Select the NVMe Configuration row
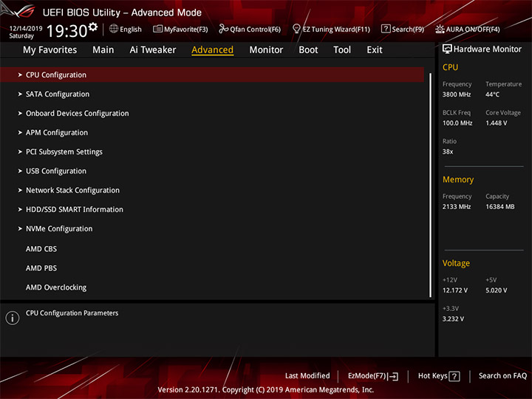Image resolution: width=532 pixels, height=399 pixels. (x=212, y=228)
